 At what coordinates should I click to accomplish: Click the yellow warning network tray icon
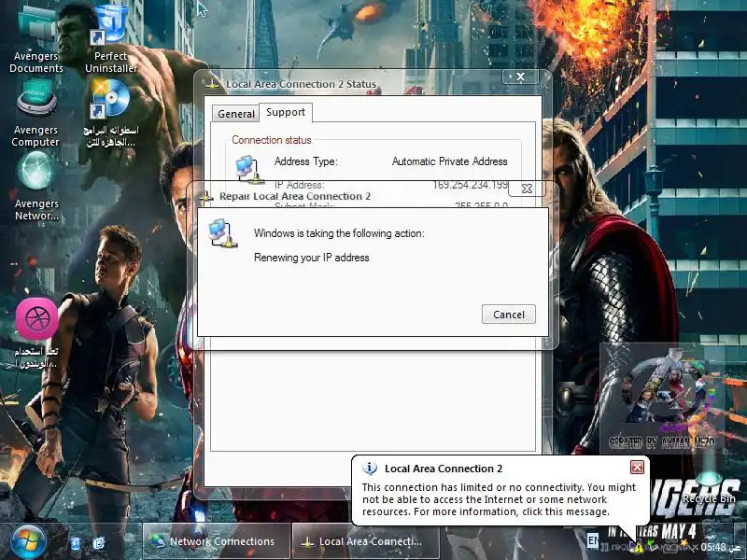pyautogui.click(x=638, y=547)
